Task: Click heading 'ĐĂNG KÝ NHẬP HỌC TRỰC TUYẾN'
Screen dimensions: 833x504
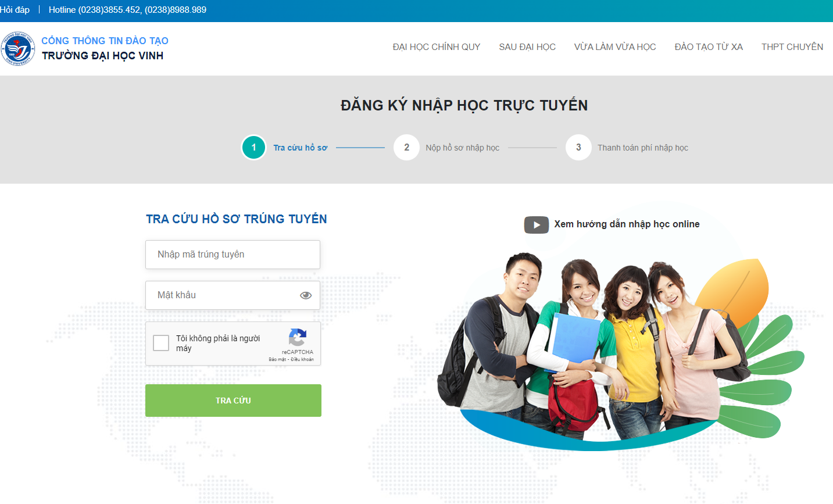Action: tap(464, 105)
